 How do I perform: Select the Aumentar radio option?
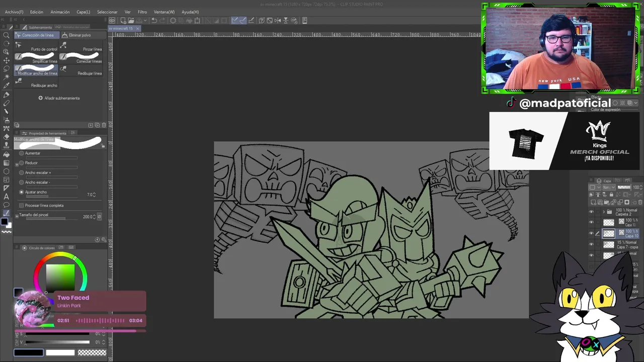click(x=22, y=153)
